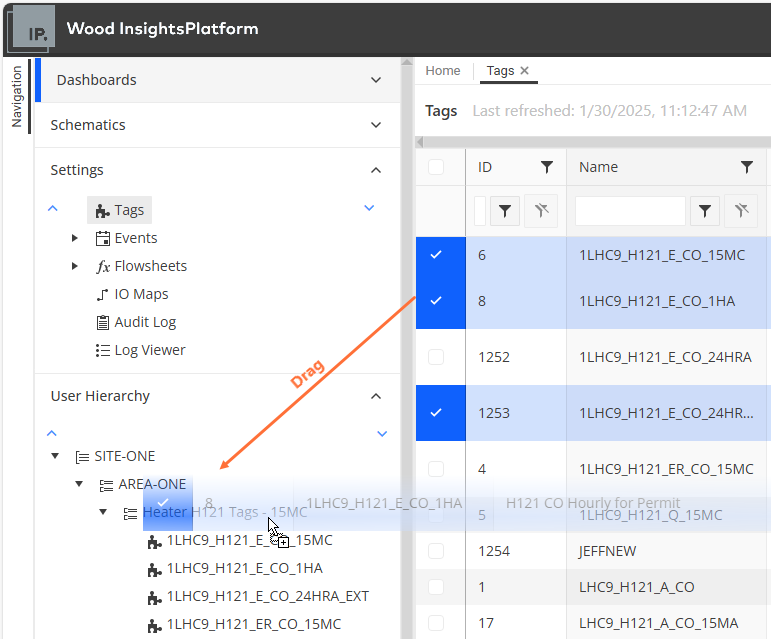
Task: Click the ID filter input field
Action: point(480,211)
